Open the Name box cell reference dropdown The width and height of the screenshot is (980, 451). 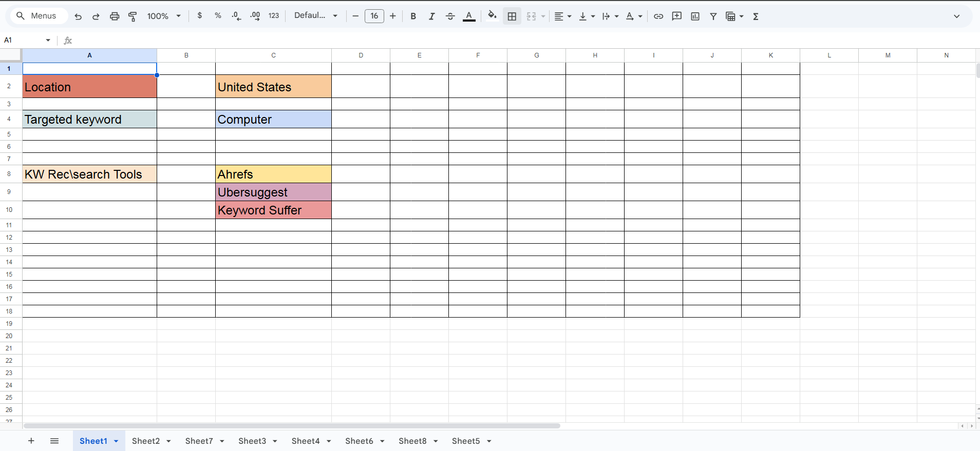point(48,40)
